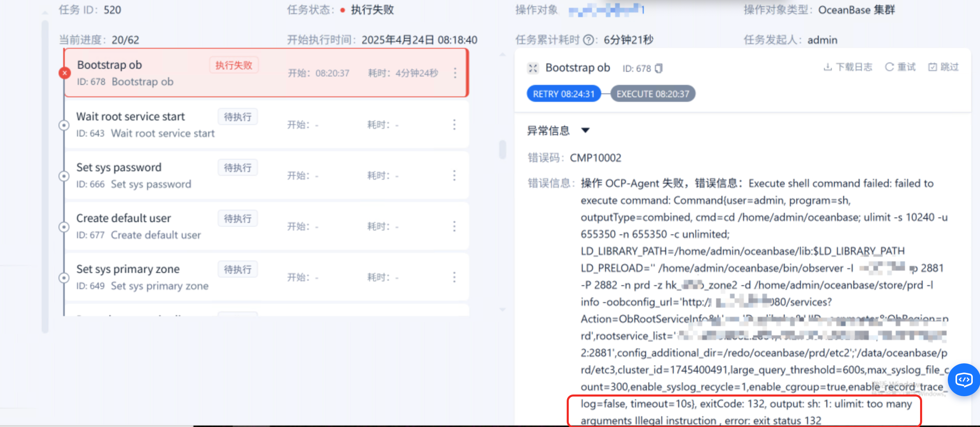Collapse the 异常信息 exception section
This screenshot has width=980, height=427.
click(586, 130)
